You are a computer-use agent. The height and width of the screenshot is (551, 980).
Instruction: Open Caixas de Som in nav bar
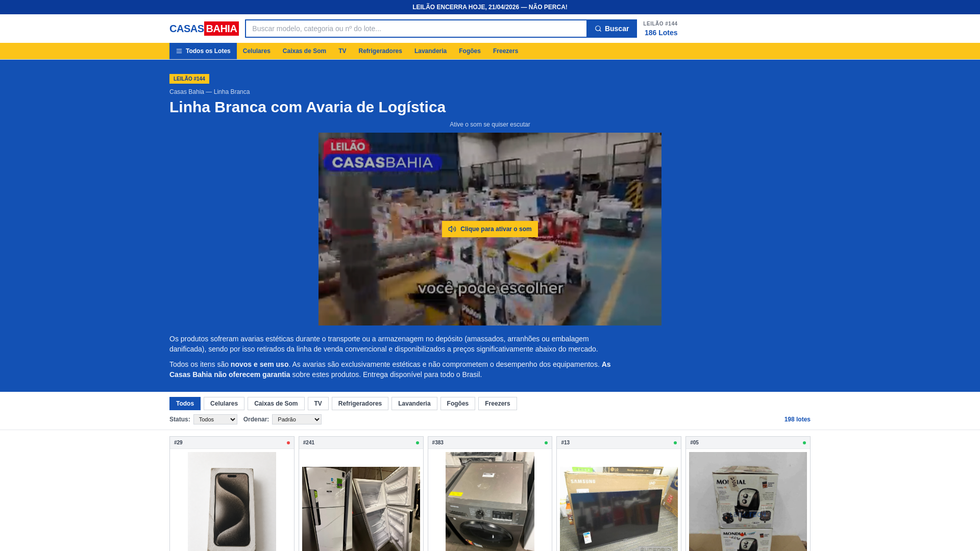click(x=304, y=51)
